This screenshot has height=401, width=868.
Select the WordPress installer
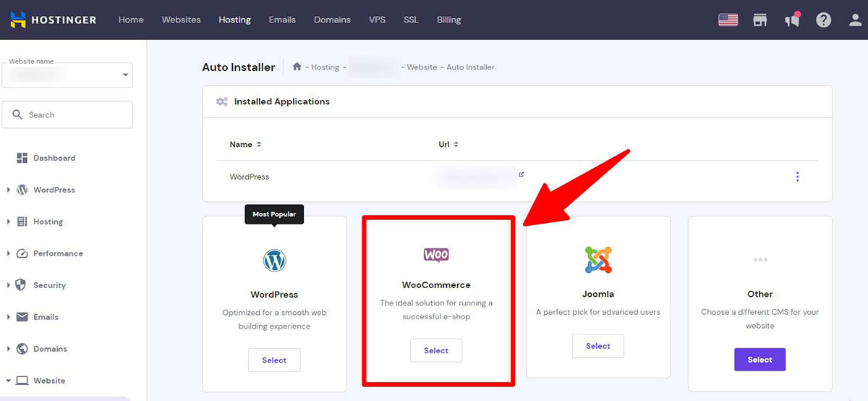(x=274, y=360)
